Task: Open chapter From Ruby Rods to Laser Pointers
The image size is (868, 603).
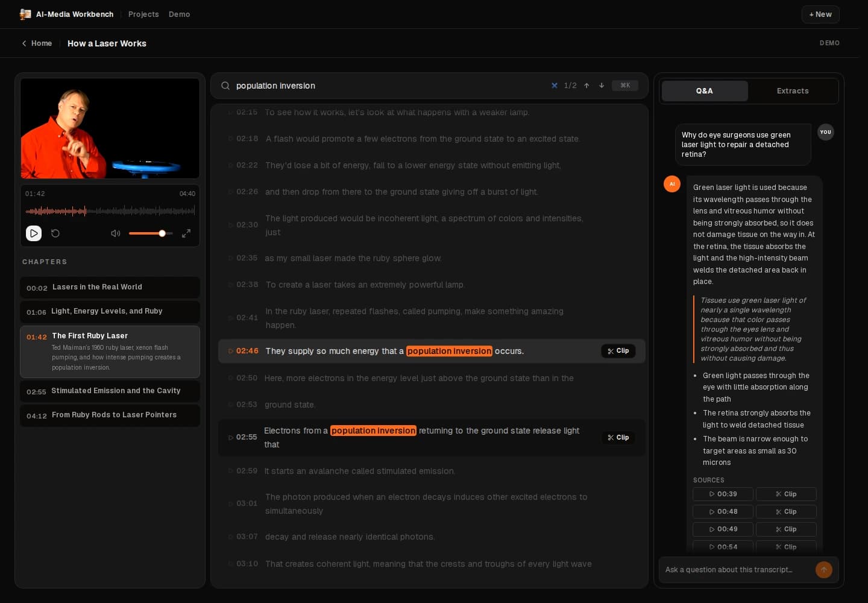Action: coord(110,415)
